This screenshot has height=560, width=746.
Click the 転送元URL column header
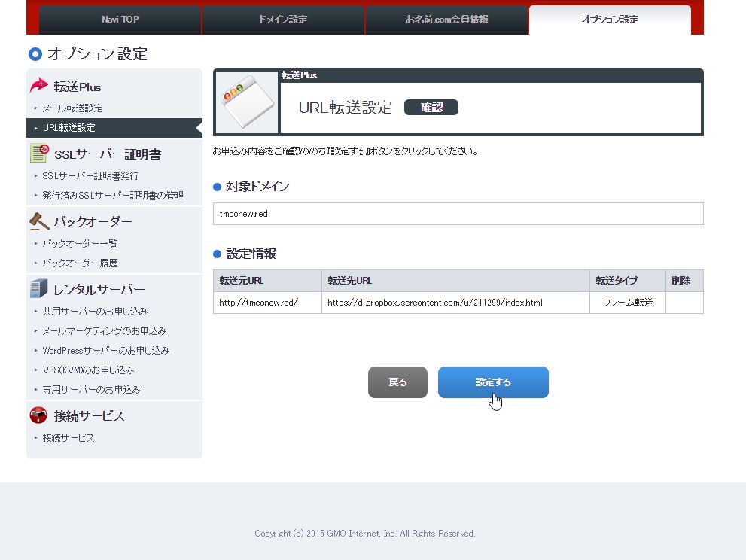pos(267,281)
